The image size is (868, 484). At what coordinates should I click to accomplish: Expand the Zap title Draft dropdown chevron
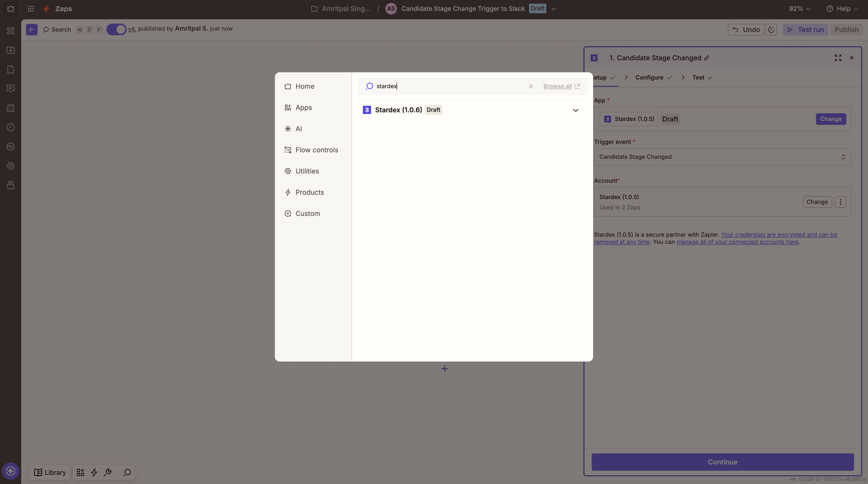pyautogui.click(x=553, y=9)
